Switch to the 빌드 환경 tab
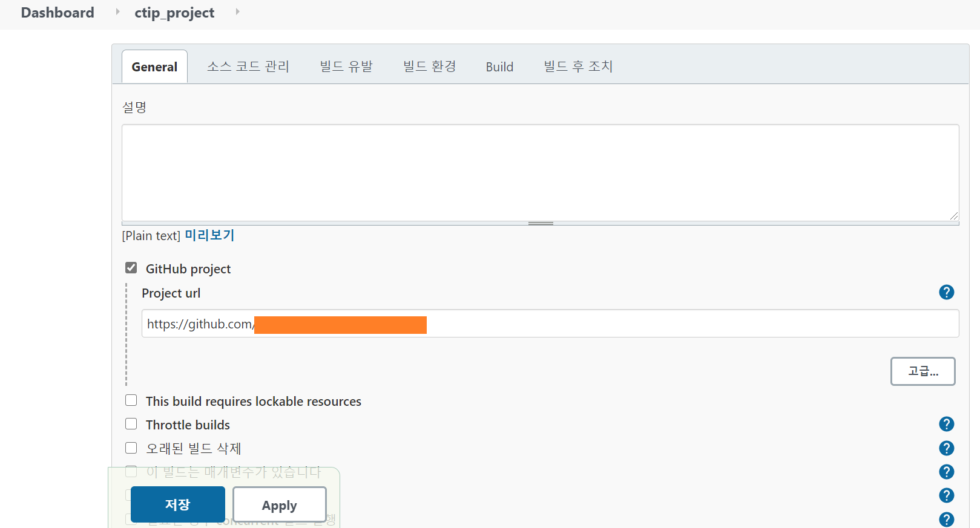Screen dimensions: 980x528 point(430,67)
